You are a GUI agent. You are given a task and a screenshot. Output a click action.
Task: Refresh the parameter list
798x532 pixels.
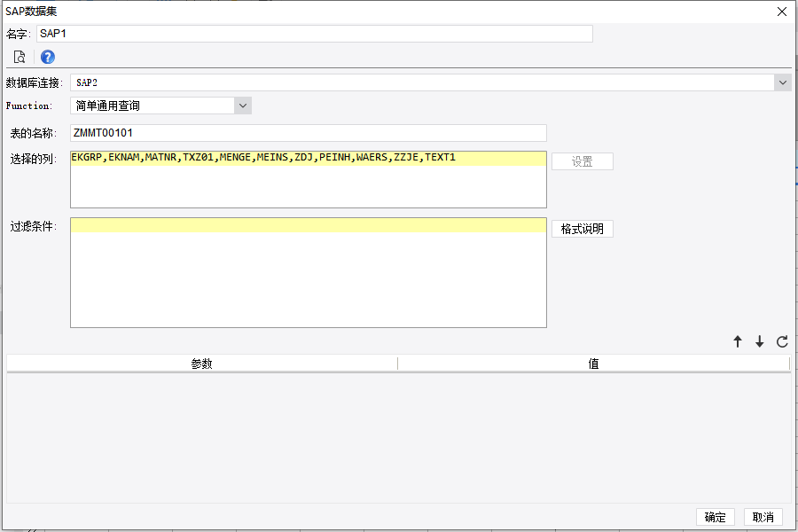point(782,341)
